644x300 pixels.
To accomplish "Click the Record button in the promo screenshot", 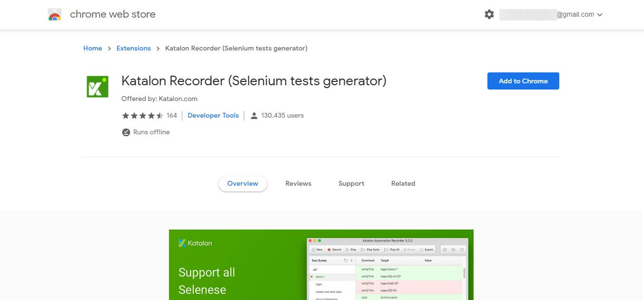I will click(334, 250).
